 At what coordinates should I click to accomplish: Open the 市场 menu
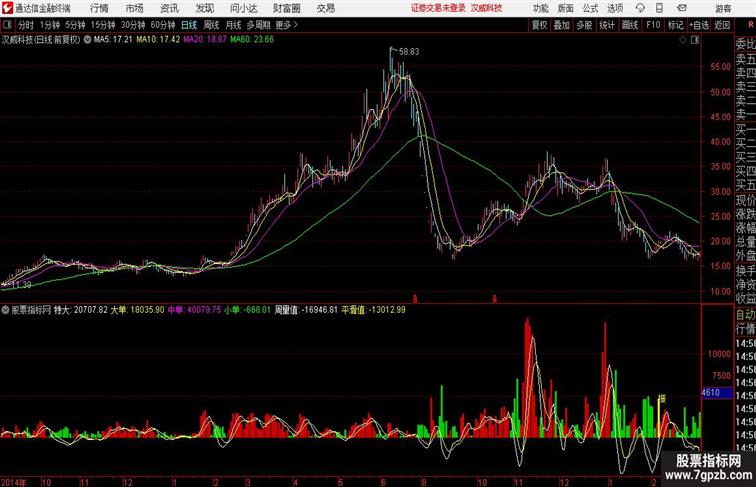click(134, 8)
